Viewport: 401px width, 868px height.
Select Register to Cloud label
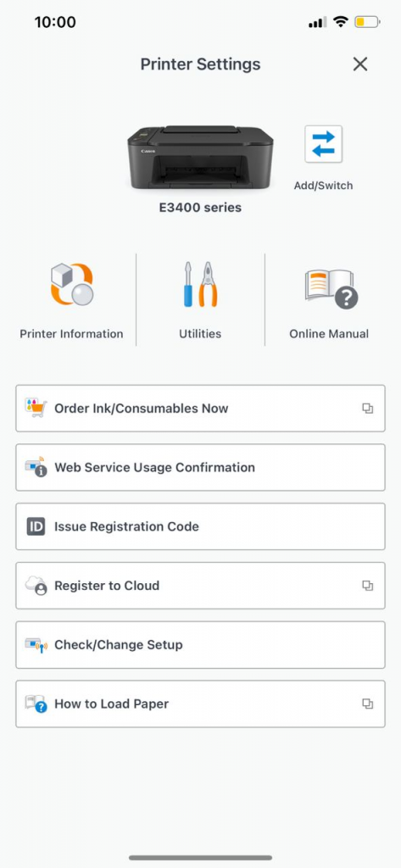click(x=107, y=586)
